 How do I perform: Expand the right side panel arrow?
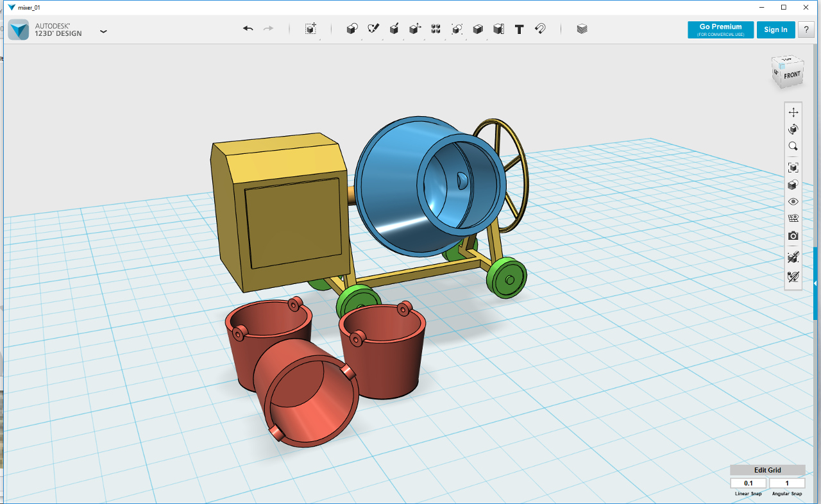[x=815, y=283]
